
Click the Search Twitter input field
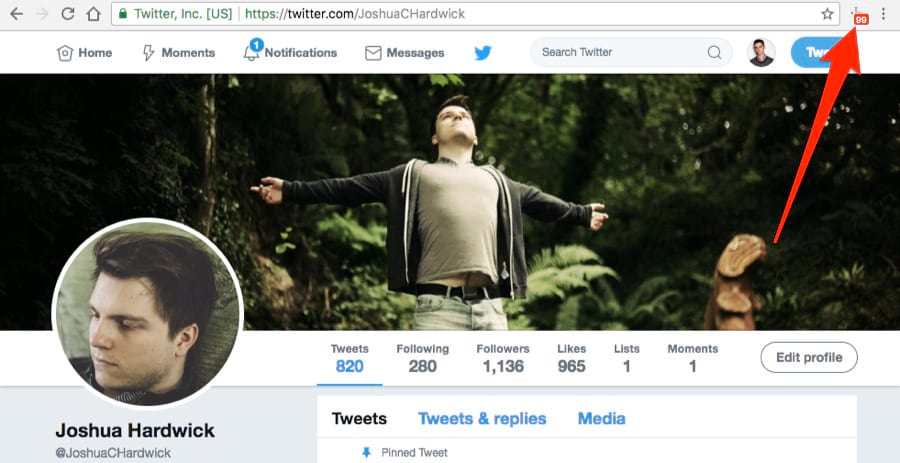[x=620, y=52]
